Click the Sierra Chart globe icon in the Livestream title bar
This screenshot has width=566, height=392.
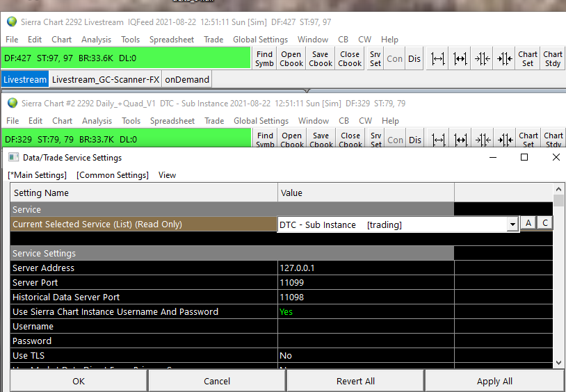coord(12,22)
